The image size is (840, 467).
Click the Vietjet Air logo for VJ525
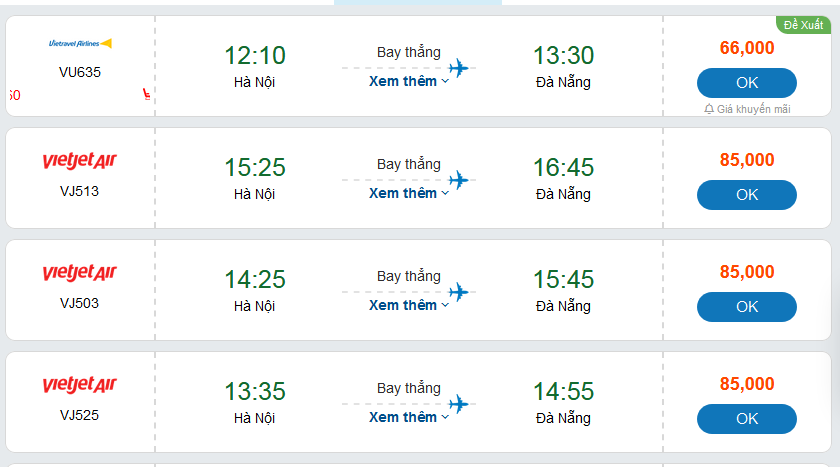[80, 385]
